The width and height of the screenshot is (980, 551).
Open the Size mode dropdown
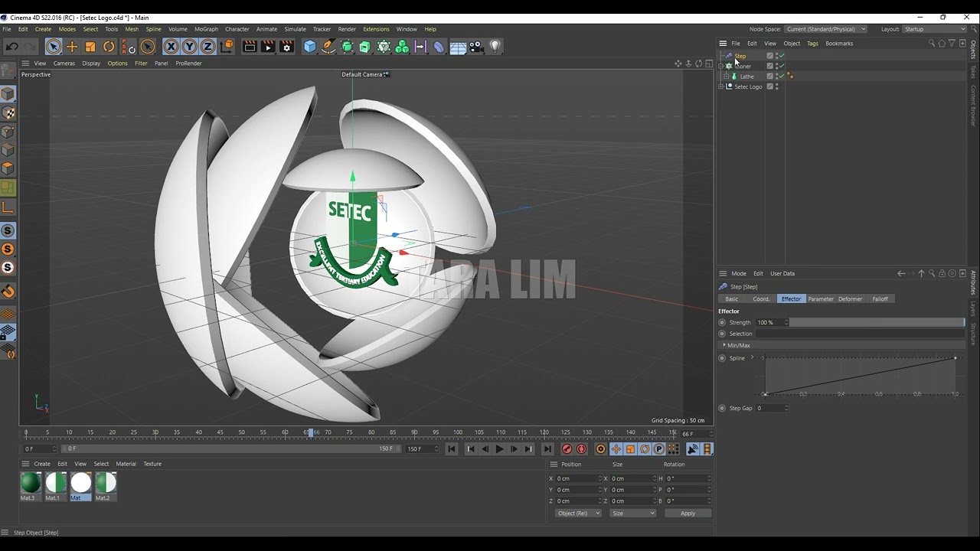pos(633,513)
